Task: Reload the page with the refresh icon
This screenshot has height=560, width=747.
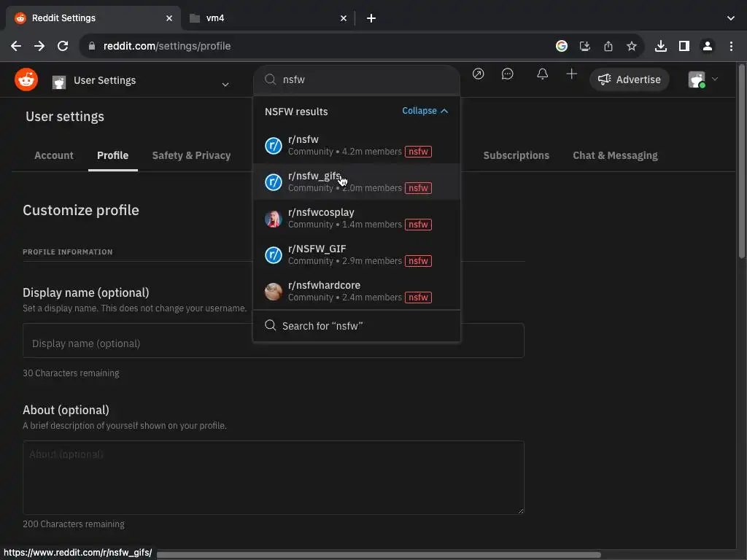Action: [63, 46]
